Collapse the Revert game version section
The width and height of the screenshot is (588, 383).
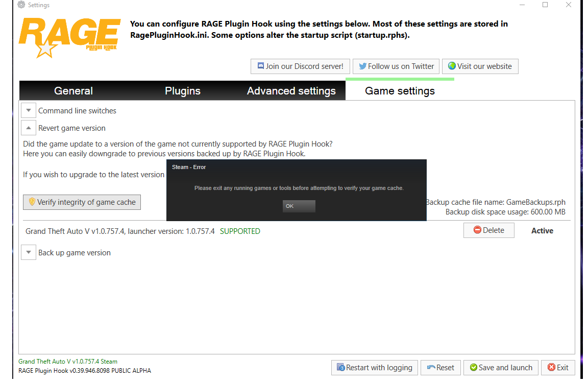[x=29, y=128]
